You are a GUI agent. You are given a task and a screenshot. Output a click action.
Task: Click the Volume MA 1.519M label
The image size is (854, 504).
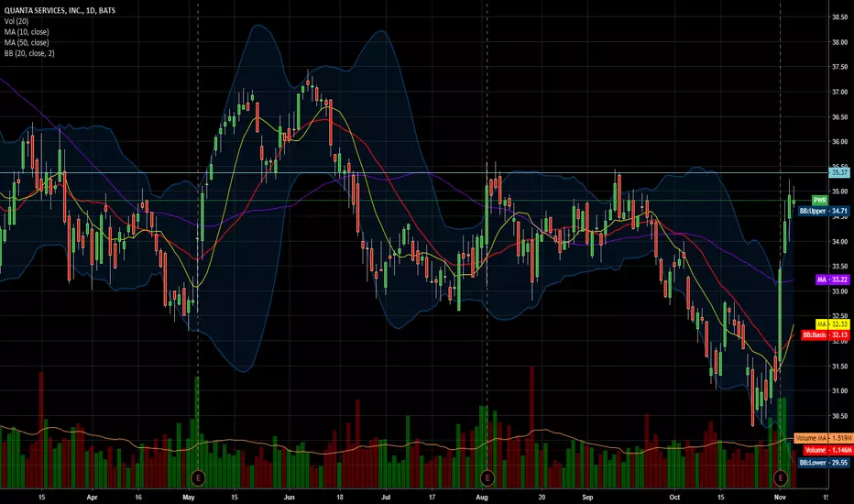pyautogui.click(x=824, y=438)
